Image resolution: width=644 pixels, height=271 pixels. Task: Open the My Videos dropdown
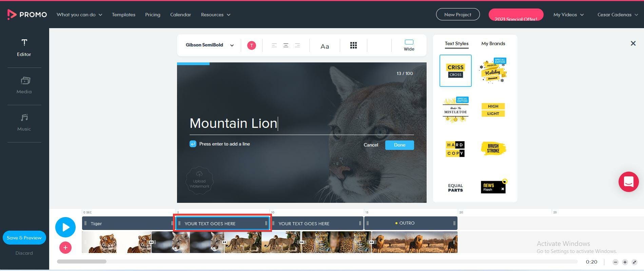(x=569, y=15)
